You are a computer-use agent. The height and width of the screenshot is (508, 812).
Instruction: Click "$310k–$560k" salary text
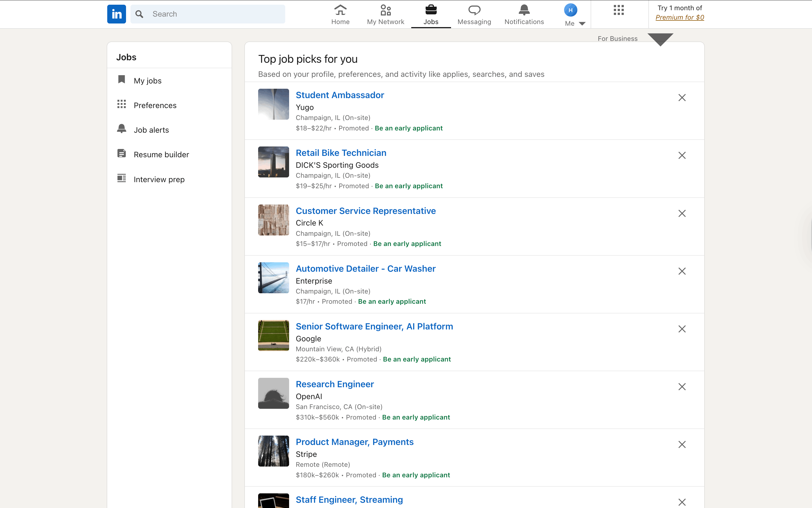317,417
